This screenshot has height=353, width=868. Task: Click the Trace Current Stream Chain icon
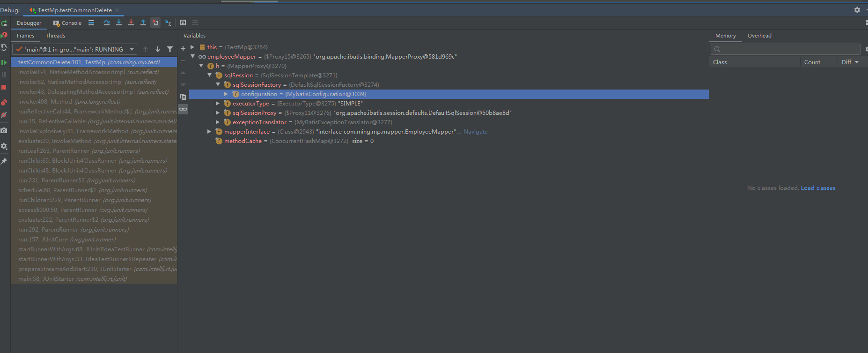point(195,23)
